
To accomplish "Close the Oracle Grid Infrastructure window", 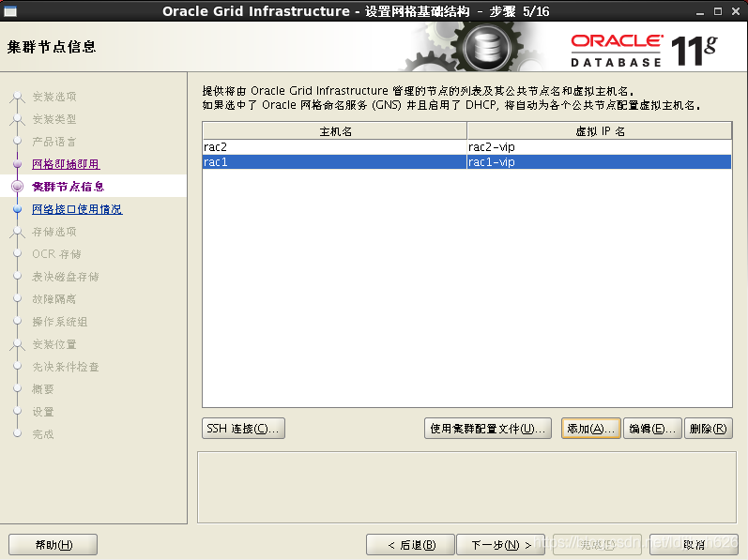I will (736, 11).
